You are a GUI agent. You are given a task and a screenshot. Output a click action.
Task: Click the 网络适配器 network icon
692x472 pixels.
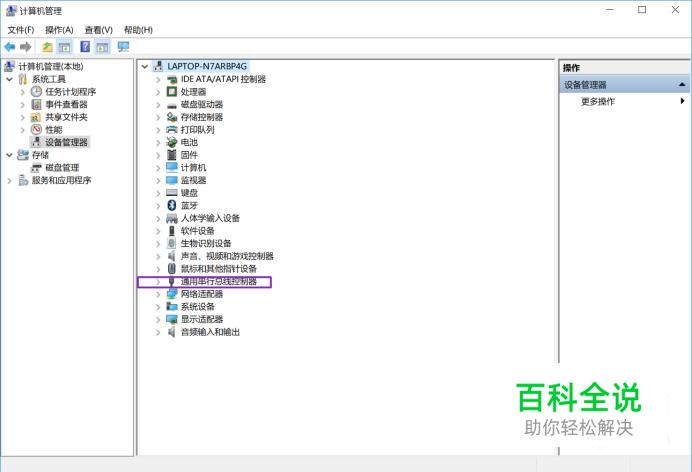pyautogui.click(x=172, y=294)
